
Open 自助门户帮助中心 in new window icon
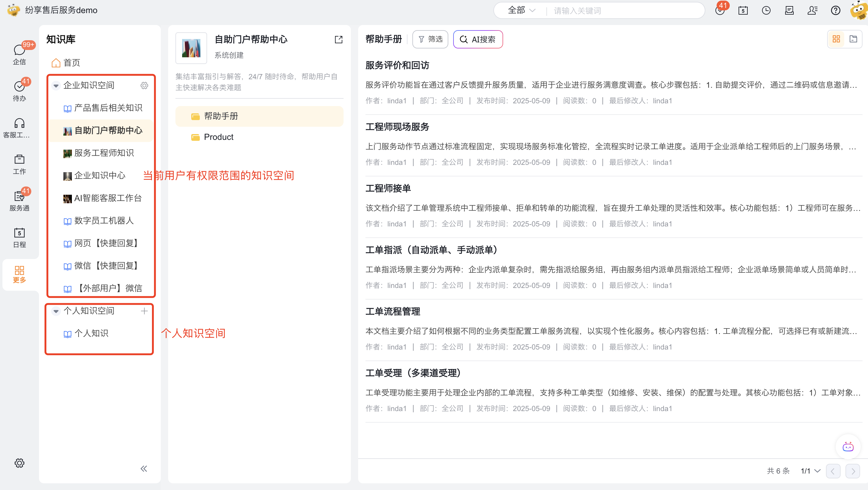[x=338, y=39]
